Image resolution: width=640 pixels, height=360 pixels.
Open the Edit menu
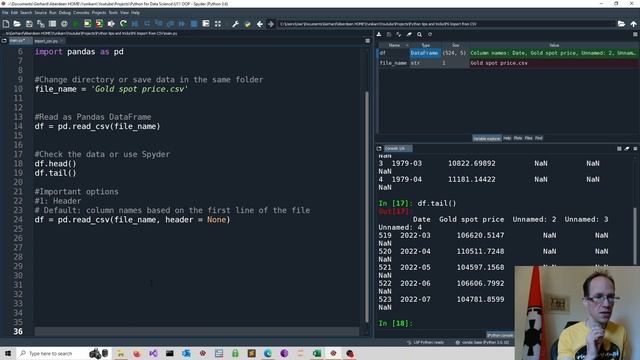tap(14, 13)
